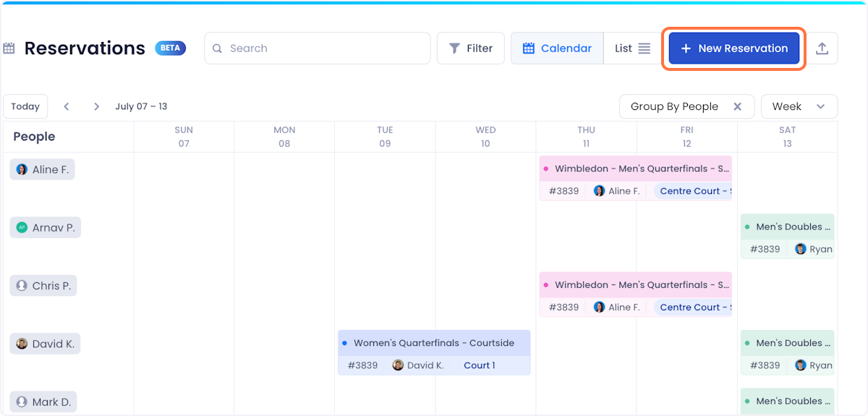Click the Reservations calendar icon
Image resolution: width=868 pixels, height=416 pixels.
[9, 48]
